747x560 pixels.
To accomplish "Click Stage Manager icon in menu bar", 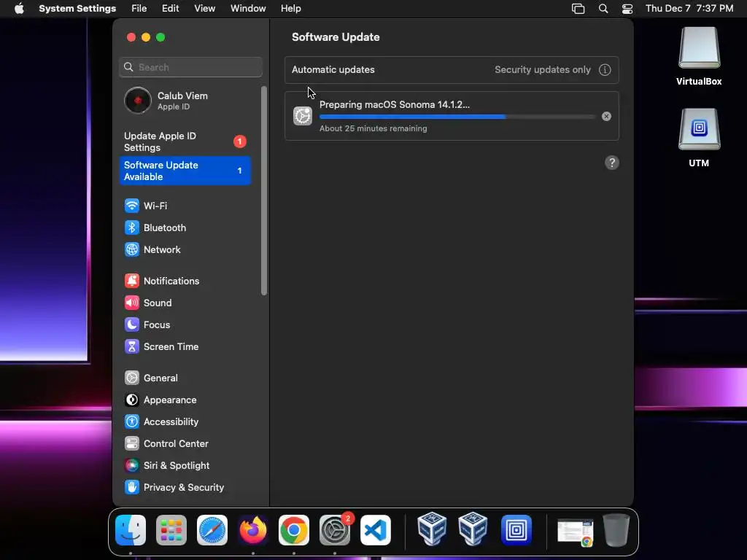I will [578, 9].
